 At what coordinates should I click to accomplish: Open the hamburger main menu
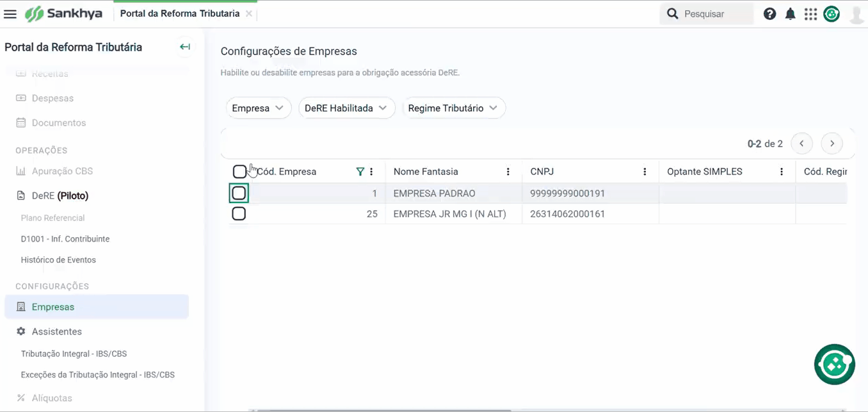click(x=10, y=13)
